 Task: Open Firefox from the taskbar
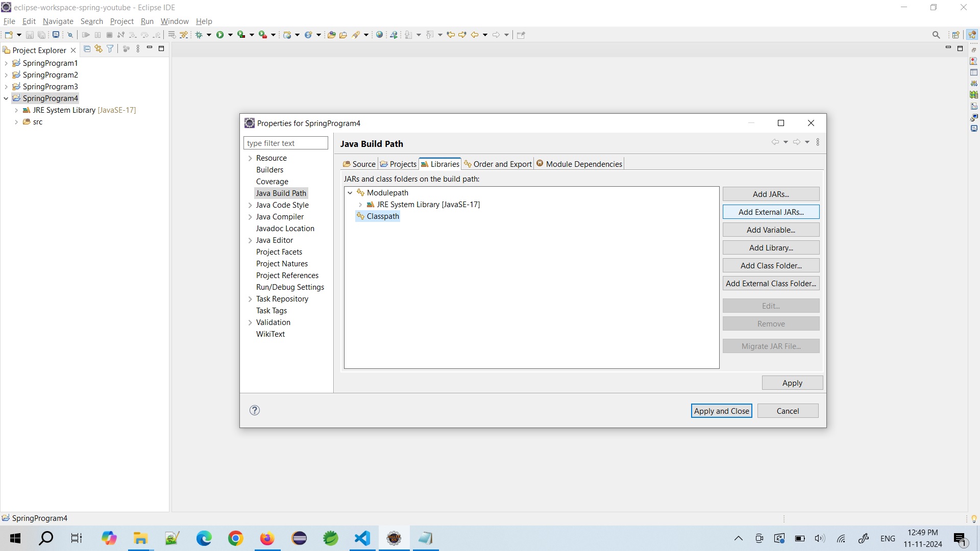point(267,538)
